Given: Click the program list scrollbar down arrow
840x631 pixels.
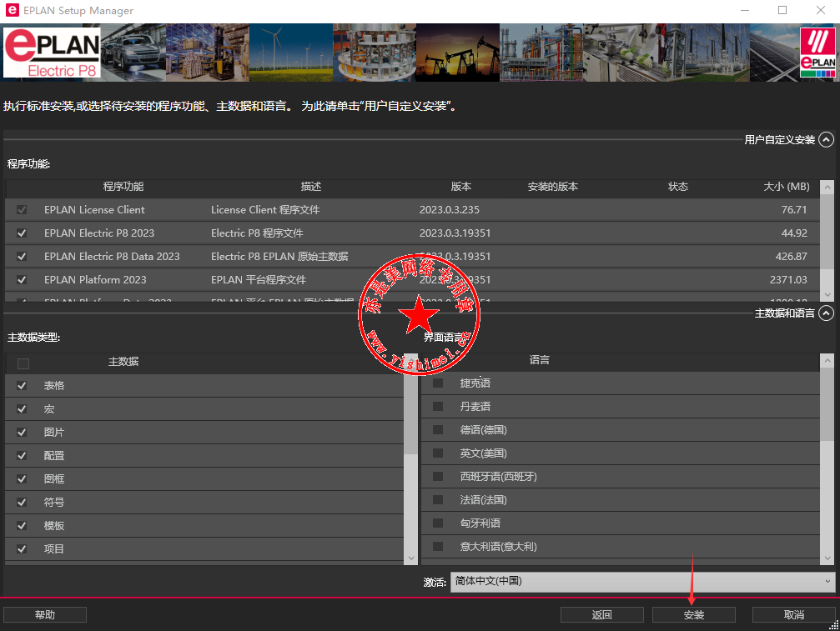Looking at the screenshot, I should (827, 295).
